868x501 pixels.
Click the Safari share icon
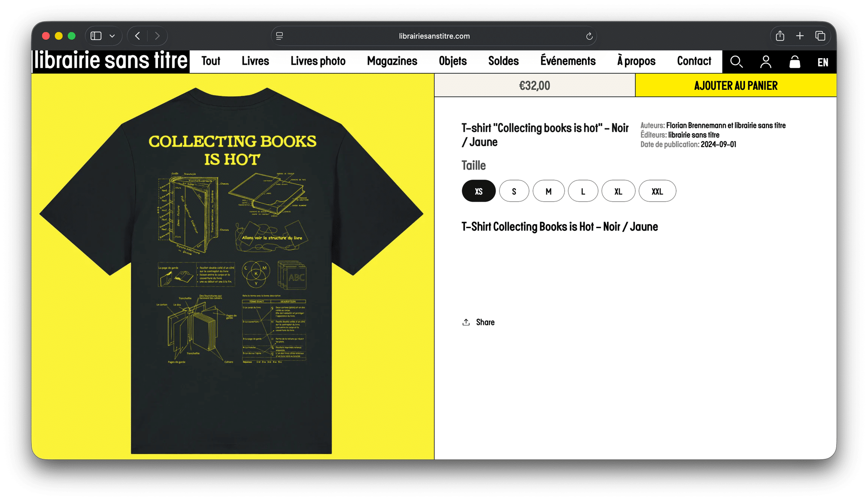[x=780, y=36]
